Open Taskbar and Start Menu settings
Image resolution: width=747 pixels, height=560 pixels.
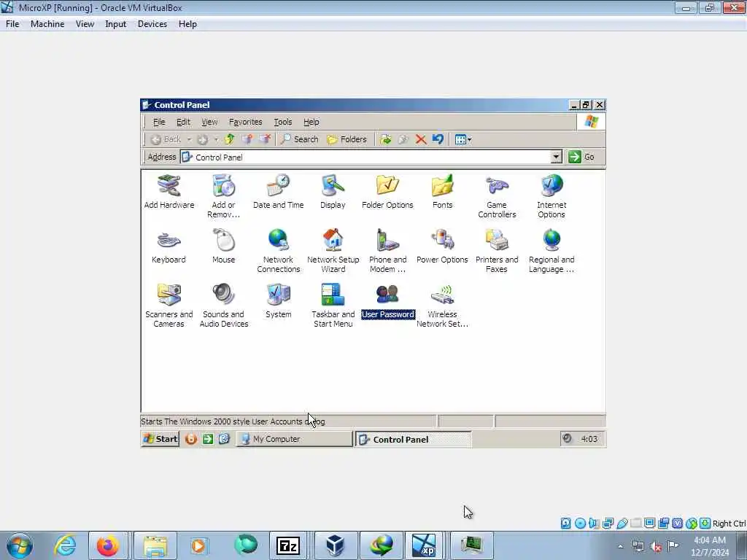point(333,306)
